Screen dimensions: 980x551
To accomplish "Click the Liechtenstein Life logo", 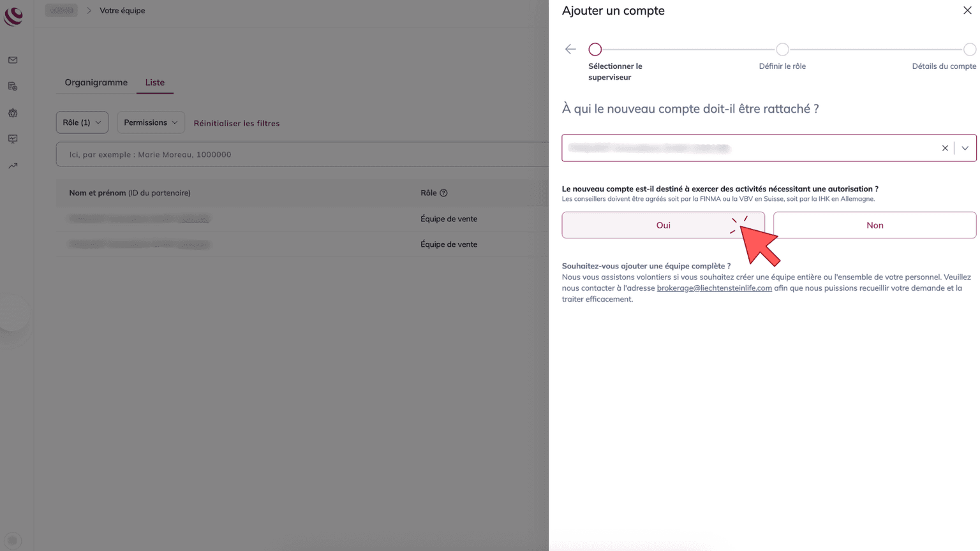I will pos(13,16).
